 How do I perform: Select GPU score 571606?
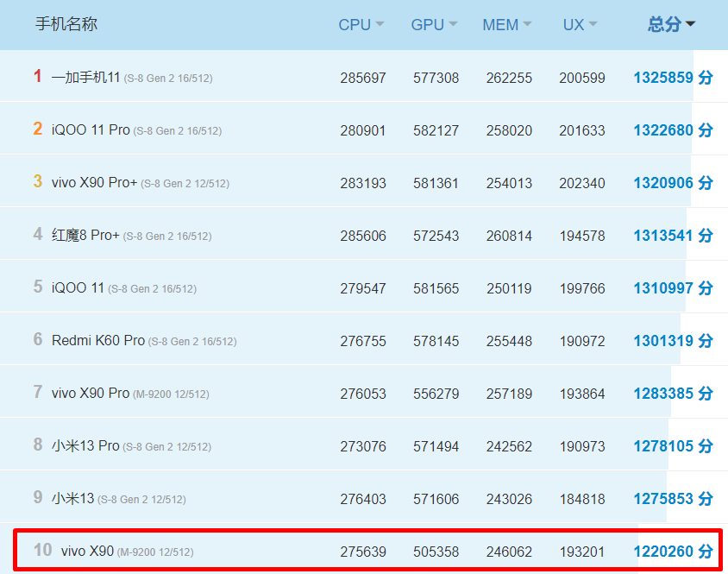coord(436,499)
